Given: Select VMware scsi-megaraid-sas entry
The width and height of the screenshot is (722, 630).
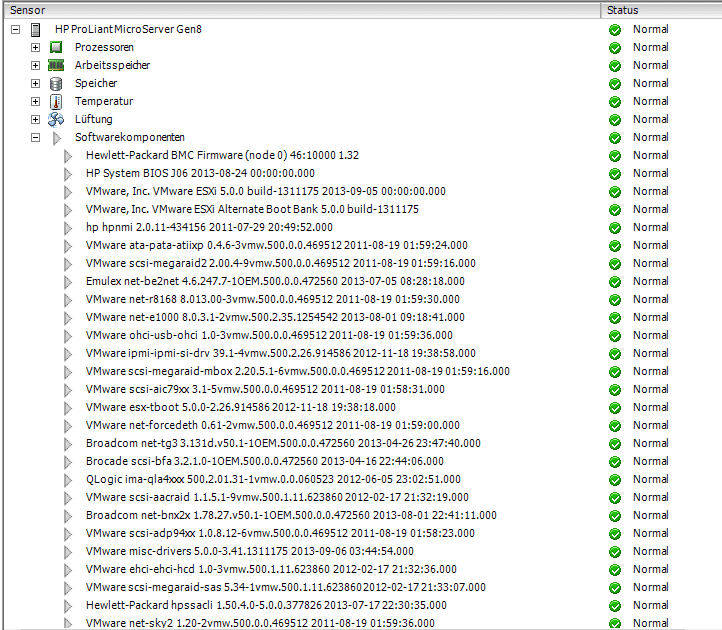Looking at the screenshot, I should pos(286,587).
